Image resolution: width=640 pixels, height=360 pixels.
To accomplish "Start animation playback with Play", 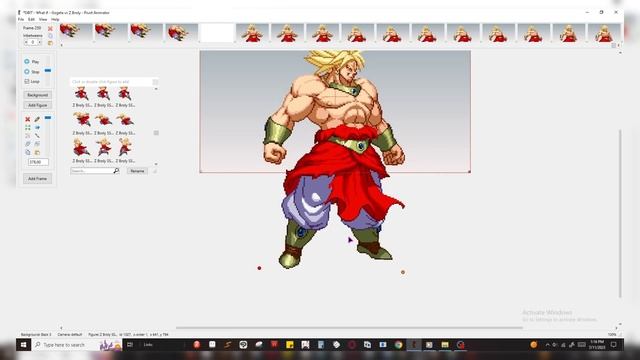I will coord(32,62).
